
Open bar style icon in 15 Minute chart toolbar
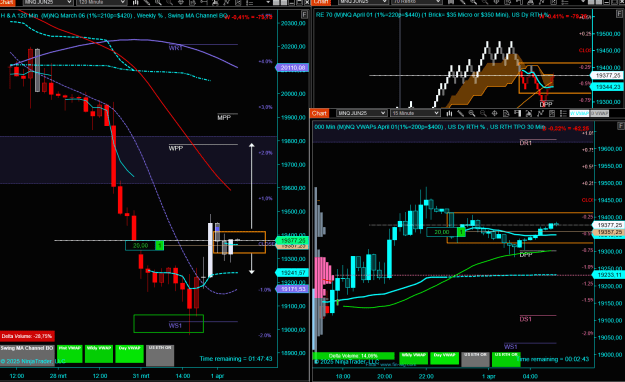point(449,113)
